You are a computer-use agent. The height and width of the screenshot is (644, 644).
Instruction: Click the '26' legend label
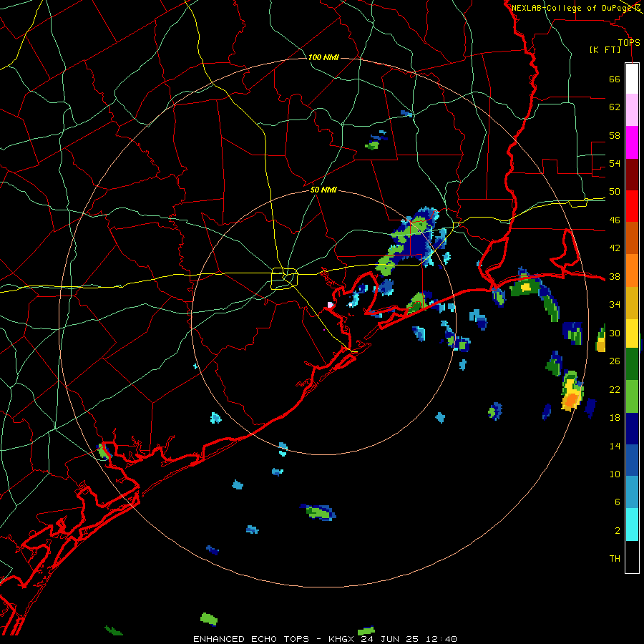coord(615,361)
